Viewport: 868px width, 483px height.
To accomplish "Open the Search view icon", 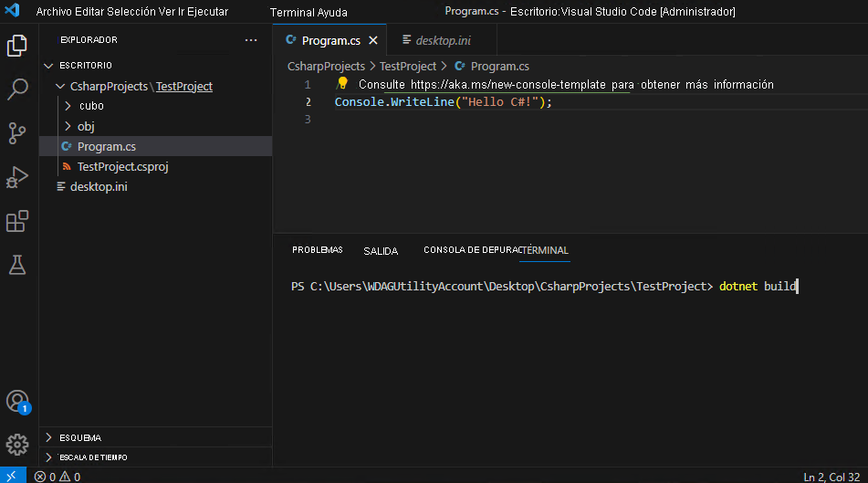I will [16, 89].
